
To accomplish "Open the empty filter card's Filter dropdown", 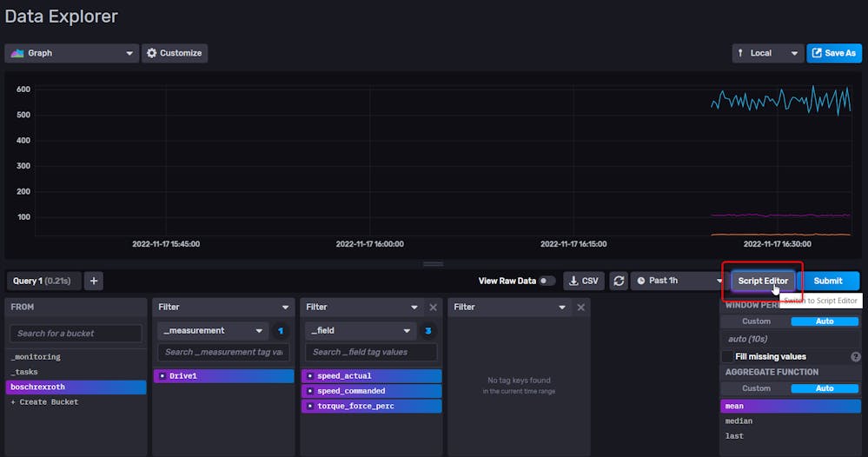I will [x=510, y=307].
